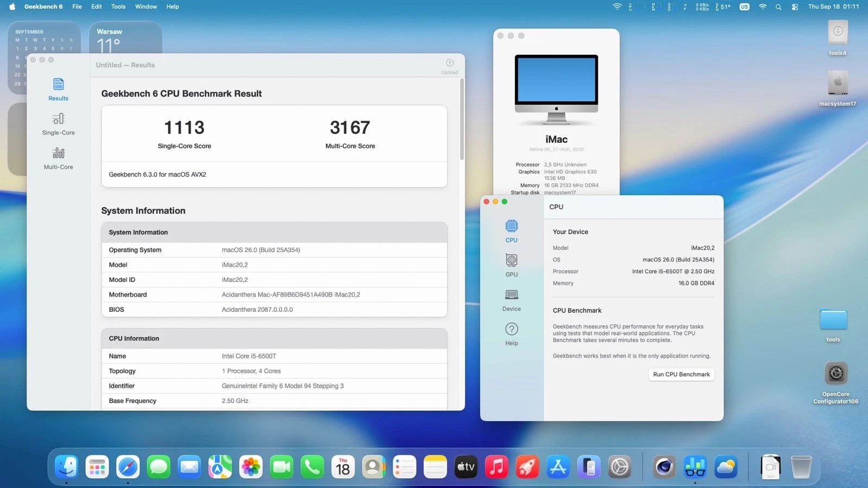868x488 pixels.
Task: Open Reminders from the Dock
Action: coord(405,466)
